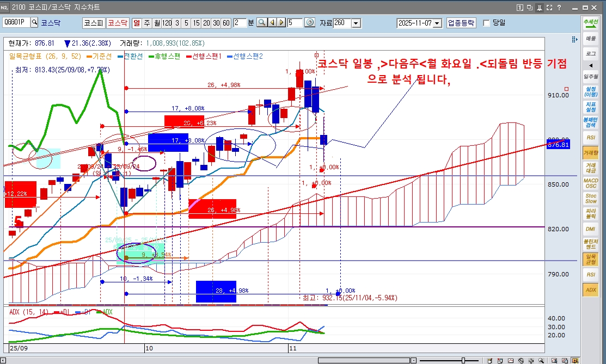Viewport: 606px width, 364px height.
Task: Select the 주 weekly period tab
Action: (146, 22)
